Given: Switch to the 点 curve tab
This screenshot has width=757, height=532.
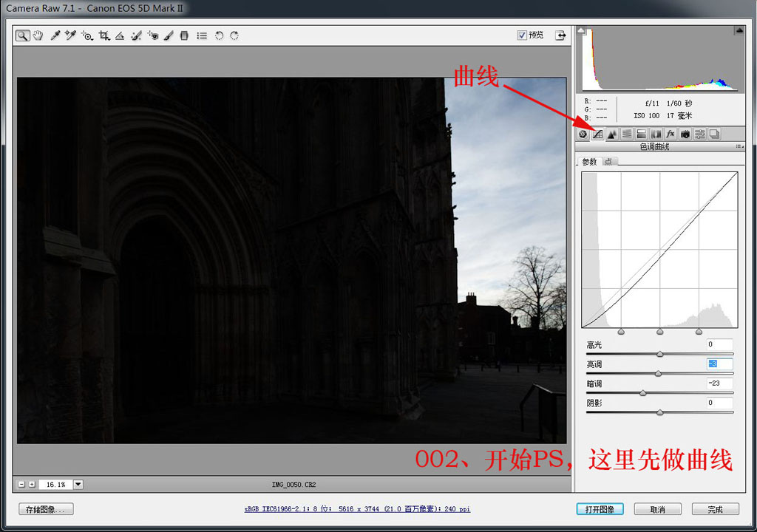Looking at the screenshot, I should coord(609,162).
